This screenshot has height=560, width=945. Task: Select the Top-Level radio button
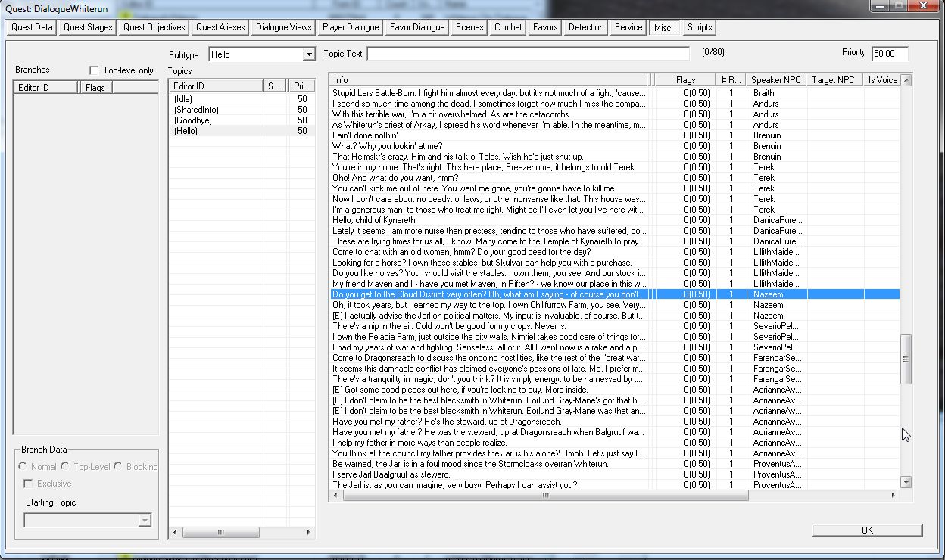pos(66,467)
